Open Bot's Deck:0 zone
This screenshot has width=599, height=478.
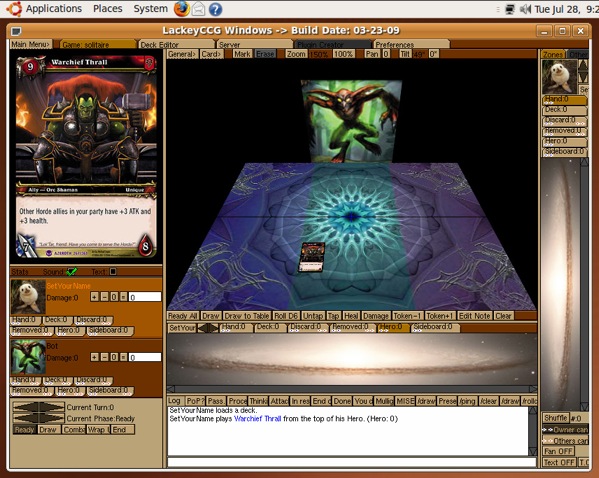tap(57, 380)
